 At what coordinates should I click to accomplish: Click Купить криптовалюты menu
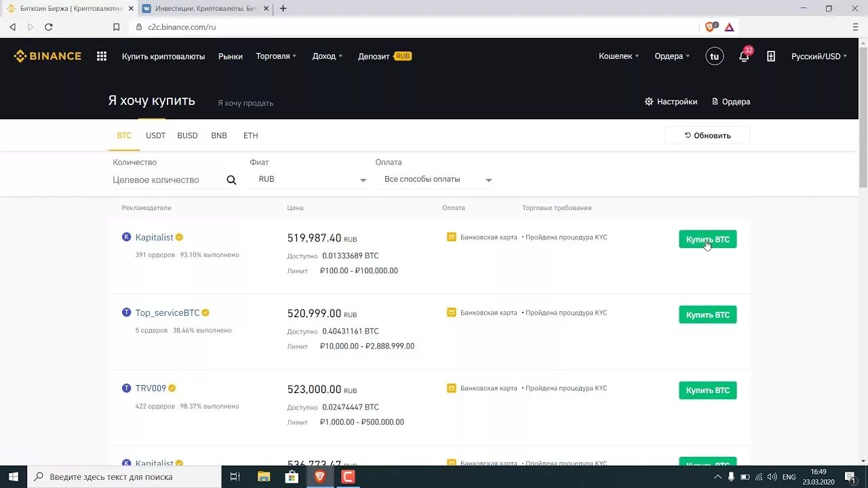point(163,56)
